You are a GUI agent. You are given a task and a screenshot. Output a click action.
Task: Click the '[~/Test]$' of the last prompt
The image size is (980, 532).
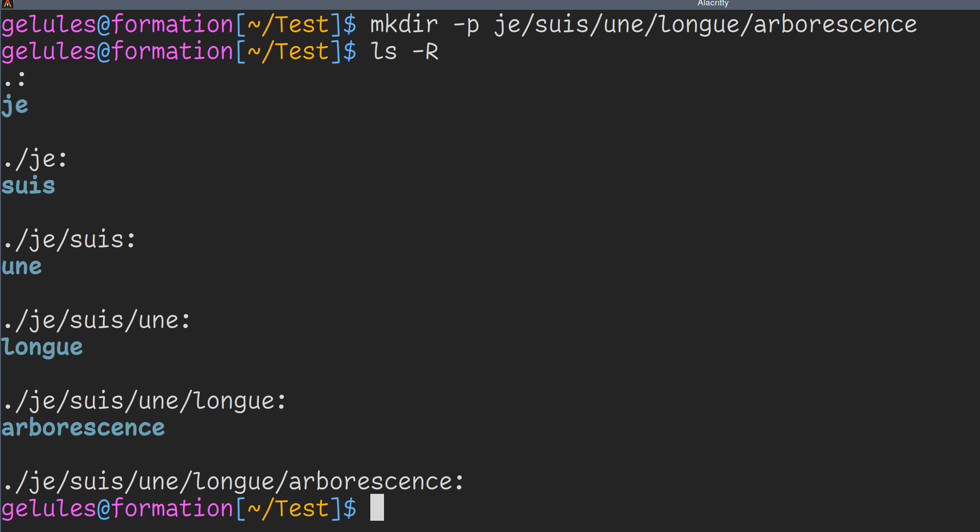296,509
